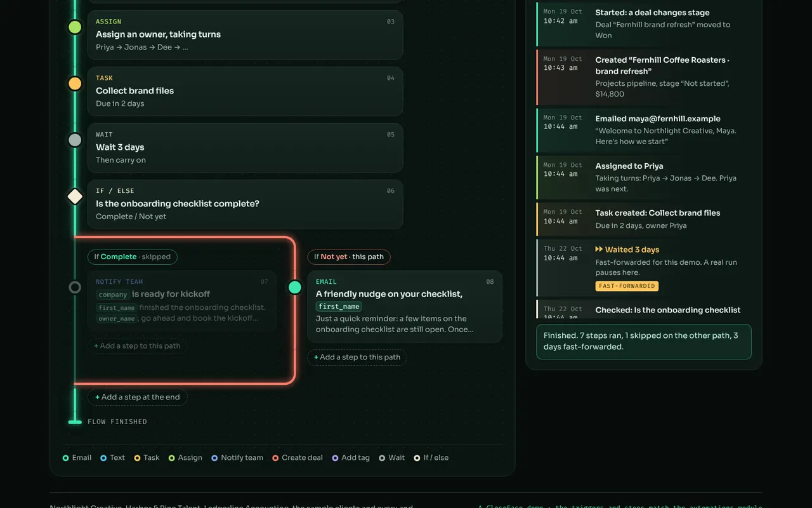
Task: Select the green Assign step node circle
Action: [x=75, y=27]
